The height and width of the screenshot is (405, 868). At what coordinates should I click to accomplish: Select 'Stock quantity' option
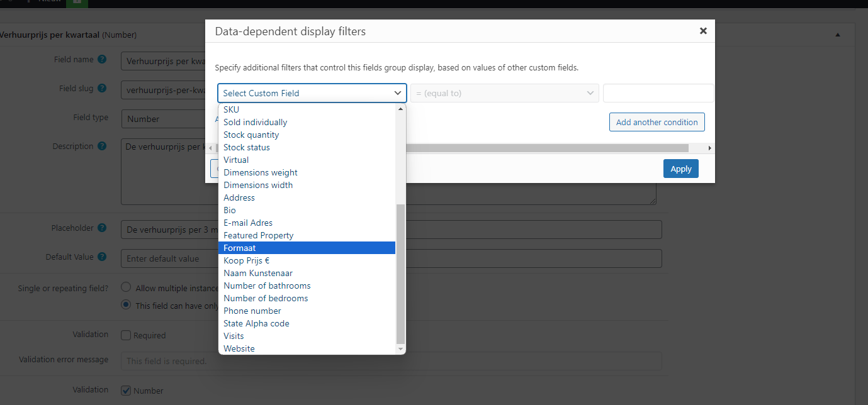click(307, 135)
